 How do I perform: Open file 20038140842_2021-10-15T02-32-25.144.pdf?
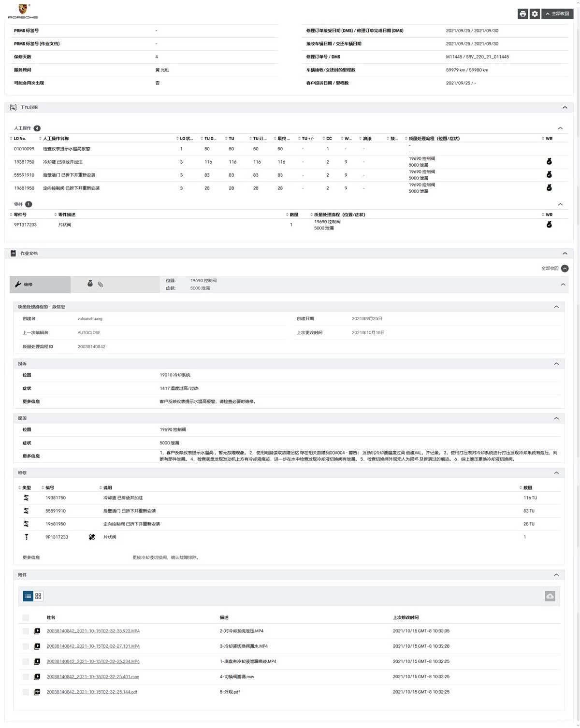coord(92,692)
